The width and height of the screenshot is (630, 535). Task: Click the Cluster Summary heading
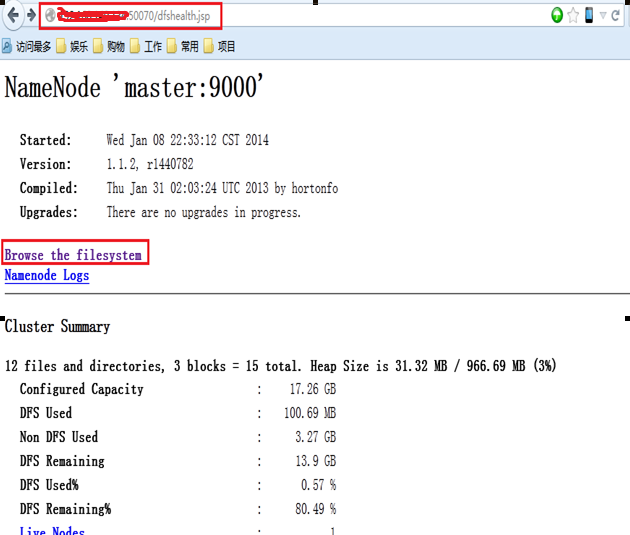58,326
